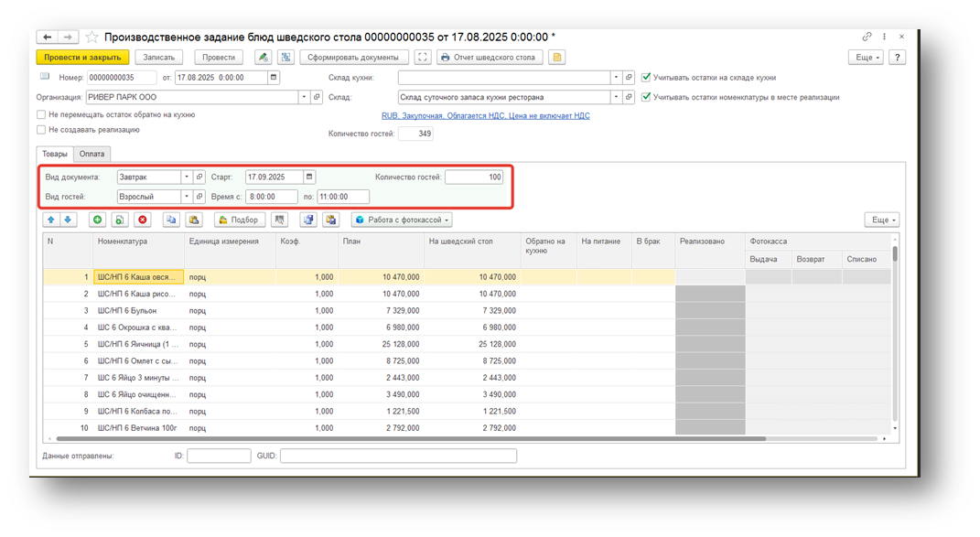
Task: Move row down with blue down arrow
Action: pos(67,220)
